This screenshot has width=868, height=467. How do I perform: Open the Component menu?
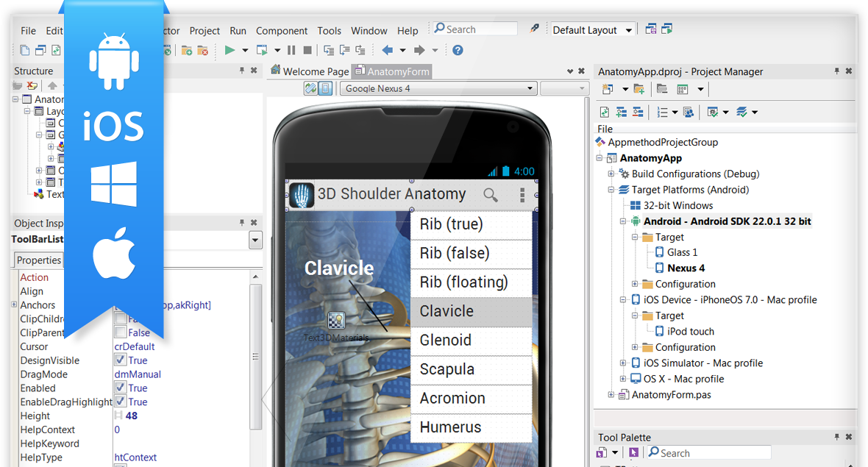coord(281,30)
